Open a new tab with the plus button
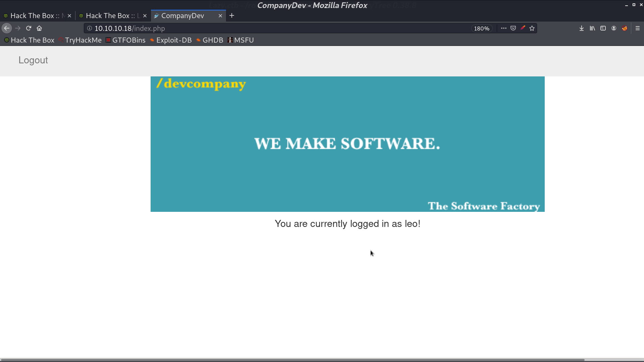The image size is (644, 362). pyautogui.click(x=232, y=16)
